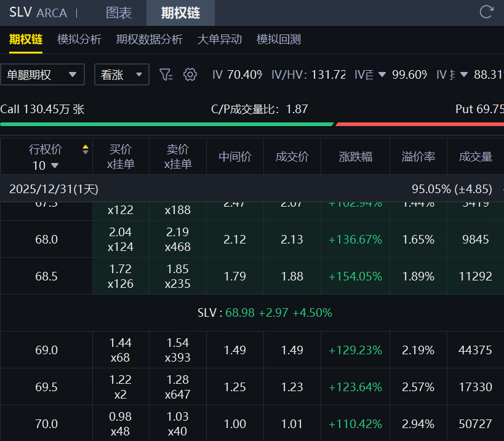The image size is (504, 441).
Task: Click bid price 0.98 x48
Action: (121, 424)
